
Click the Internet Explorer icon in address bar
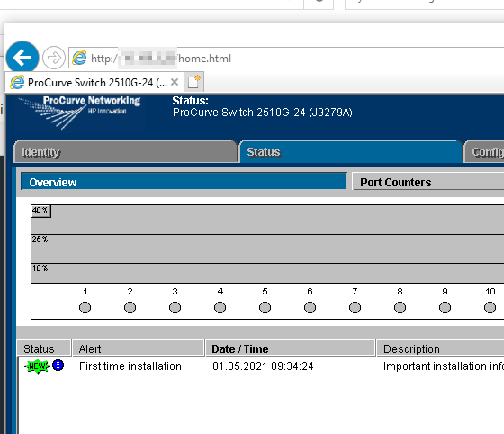[79, 58]
